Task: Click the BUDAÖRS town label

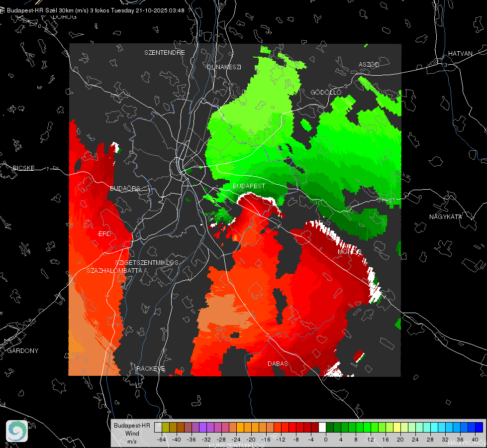Action: [x=125, y=188]
